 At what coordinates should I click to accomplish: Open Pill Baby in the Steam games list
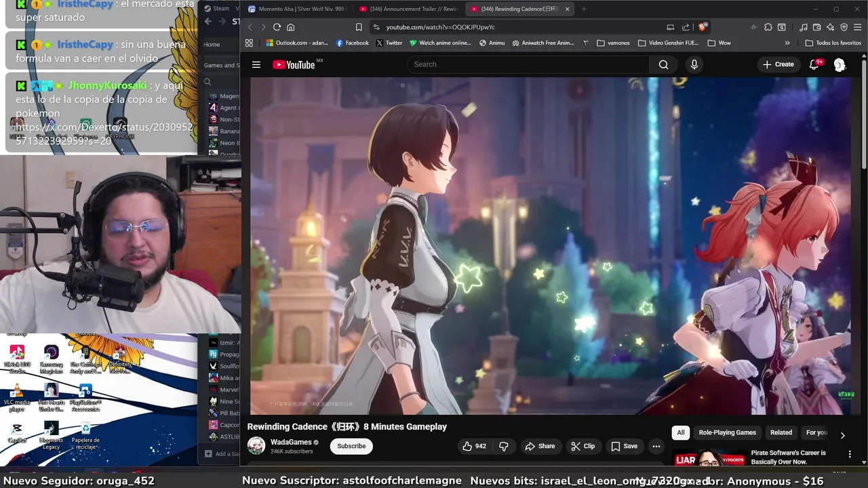coord(224,413)
